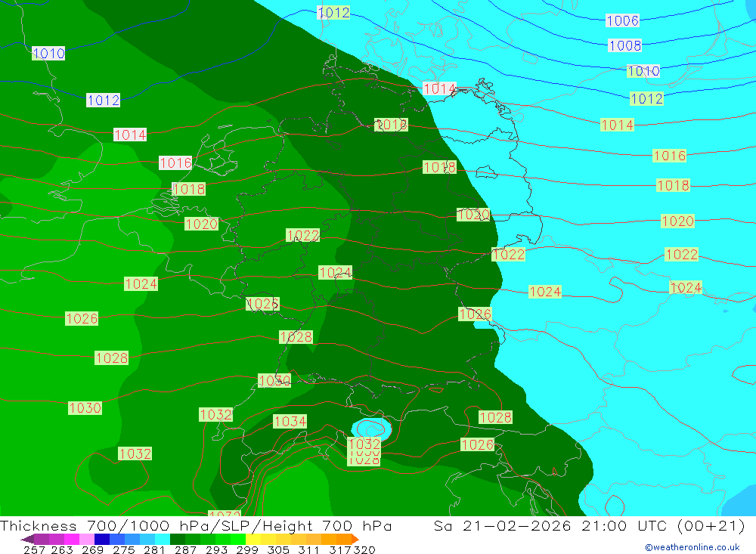
Task: Click the 1006 isobar label
Action: [x=622, y=20]
